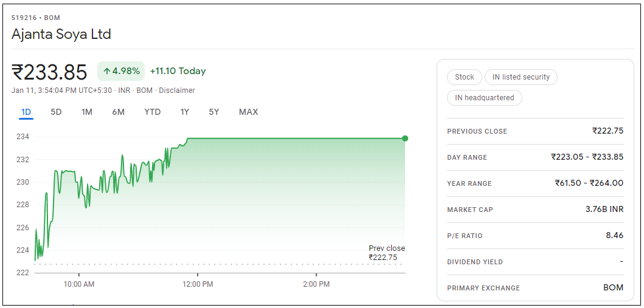Click the Jan 11 timestamp text

coord(61,91)
